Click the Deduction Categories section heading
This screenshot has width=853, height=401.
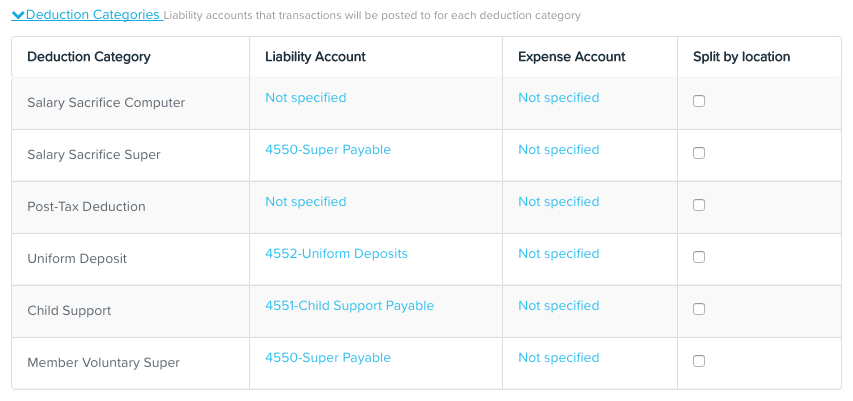(92, 15)
